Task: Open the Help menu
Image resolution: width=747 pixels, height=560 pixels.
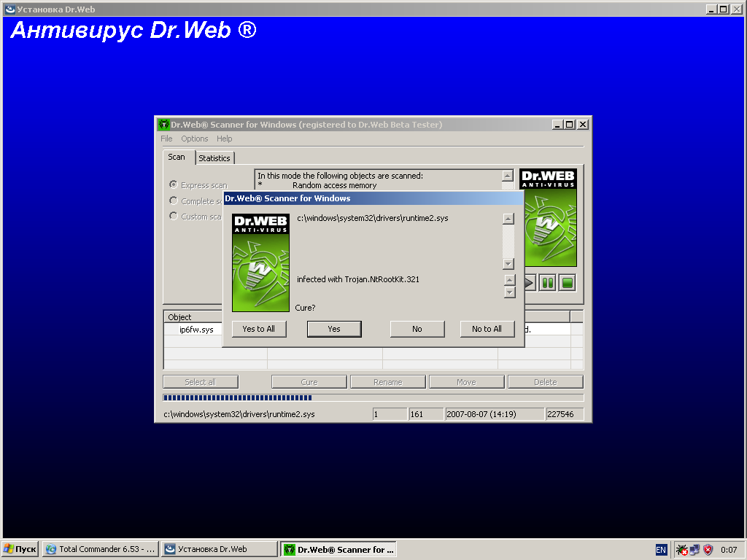Action: click(x=225, y=139)
